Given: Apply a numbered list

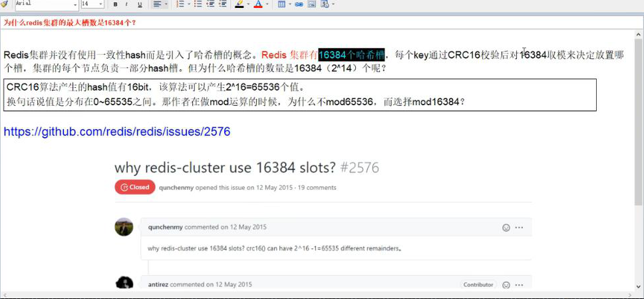Looking at the screenshot, I should coord(180,4).
